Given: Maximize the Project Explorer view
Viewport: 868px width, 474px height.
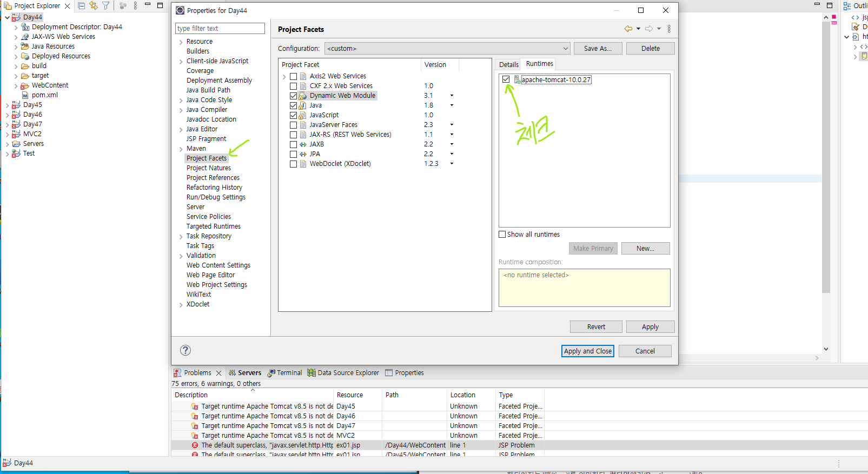Looking at the screenshot, I should tap(160, 5).
